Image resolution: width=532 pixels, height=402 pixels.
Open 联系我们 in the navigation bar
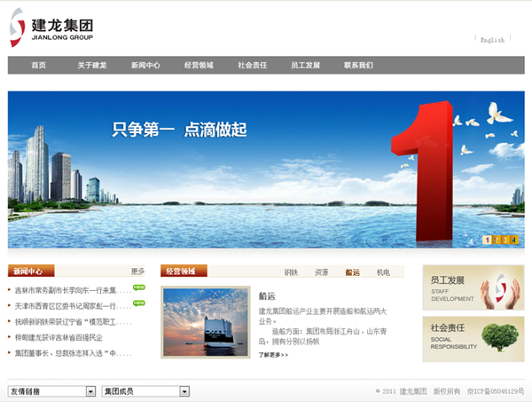click(x=358, y=66)
